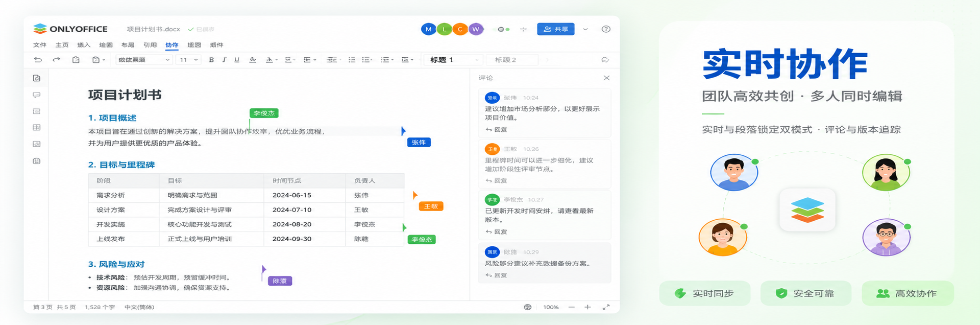The height and width of the screenshot is (325, 980).
Task: Click the 100% zoom value
Action: pyautogui.click(x=551, y=307)
